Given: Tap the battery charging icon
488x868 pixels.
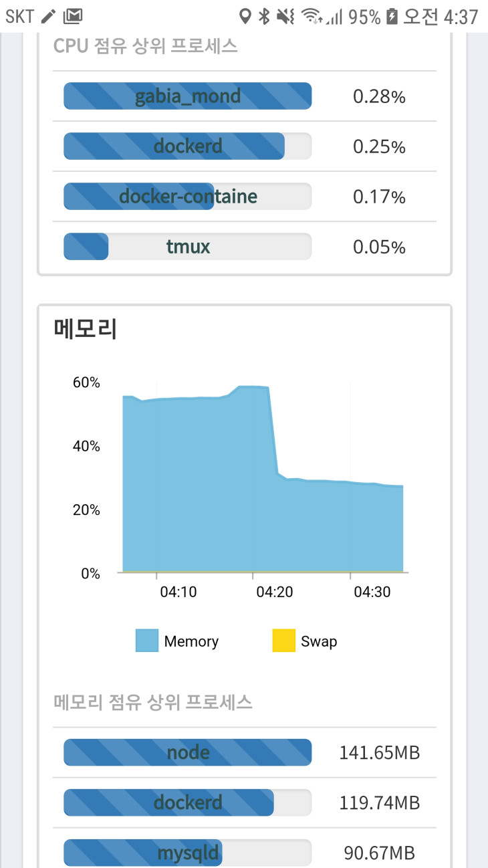Looking at the screenshot, I should (392, 16).
